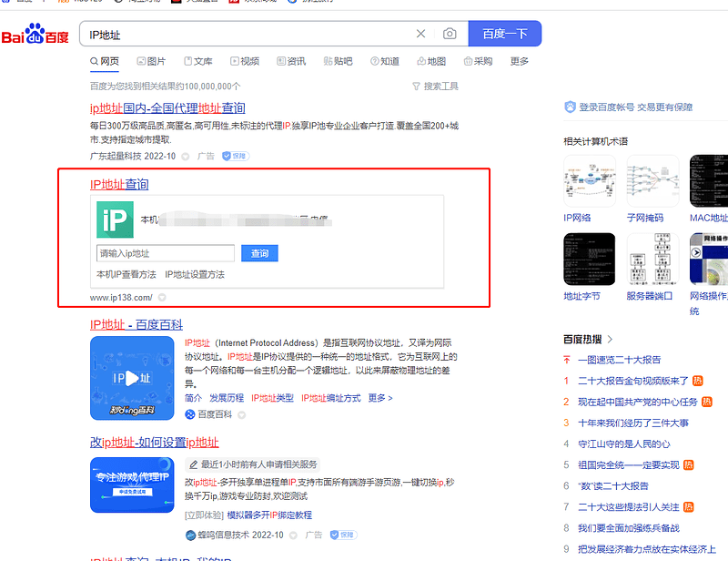Open 模拟器多开IP绑定教程 link

coord(269,515)
